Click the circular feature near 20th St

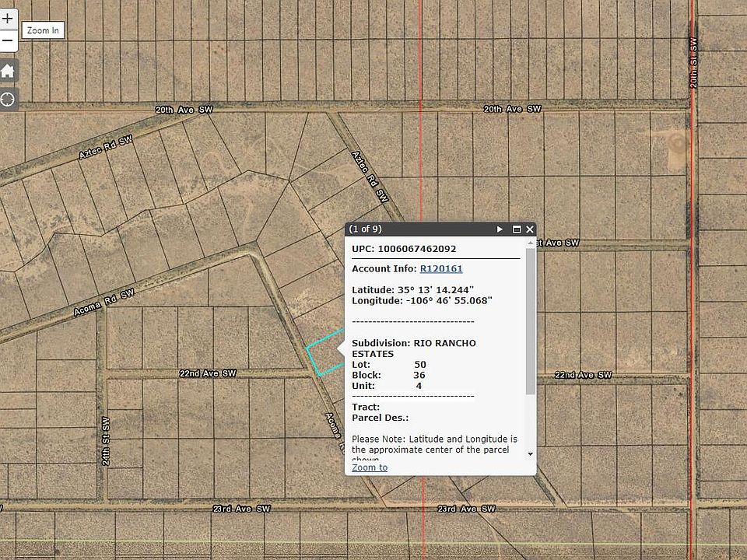(x=676, y=143)
